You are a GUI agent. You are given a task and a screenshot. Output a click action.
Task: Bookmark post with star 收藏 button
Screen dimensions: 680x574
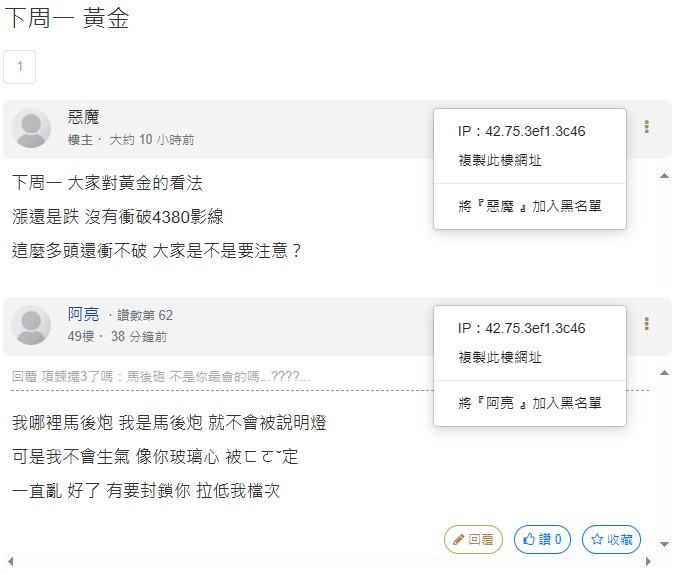coord(611,539)
